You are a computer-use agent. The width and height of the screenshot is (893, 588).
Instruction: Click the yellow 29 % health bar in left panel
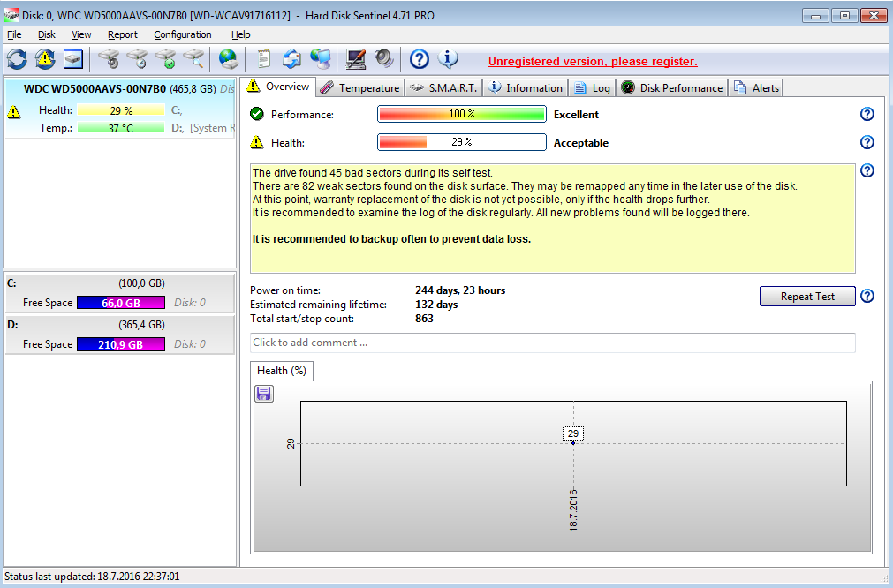coord(121,110)
